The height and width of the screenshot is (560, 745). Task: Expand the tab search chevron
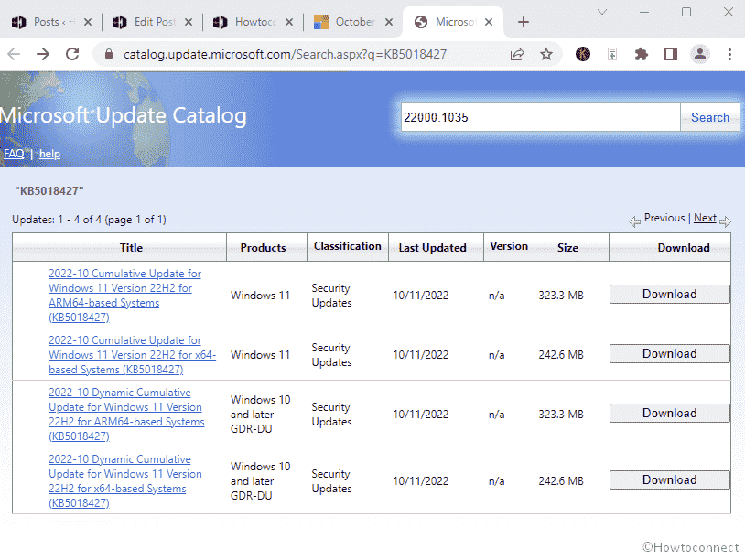coord(603,12)
